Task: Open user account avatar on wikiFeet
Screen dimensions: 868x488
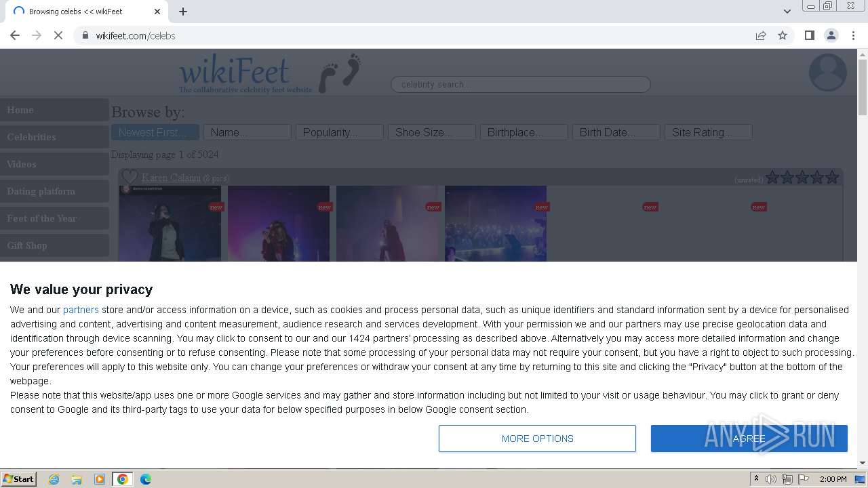Action: click(827, 72)
